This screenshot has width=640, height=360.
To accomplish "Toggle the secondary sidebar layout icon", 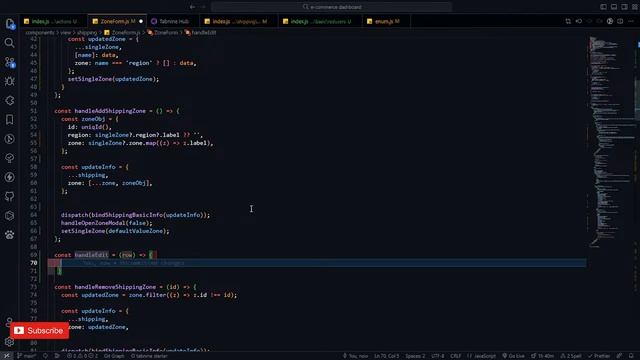I will pyautogui.click(x=624, y=7).
